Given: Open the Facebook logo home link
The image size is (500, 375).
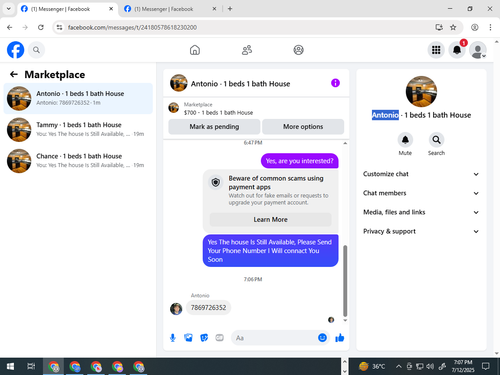Looking at the screenshot, I should (15, 50).
